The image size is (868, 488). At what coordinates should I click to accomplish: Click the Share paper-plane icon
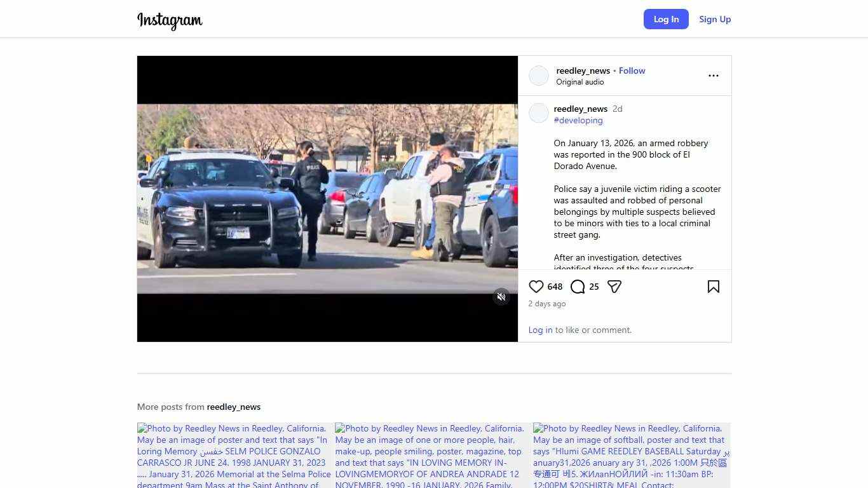click(614, 287)
